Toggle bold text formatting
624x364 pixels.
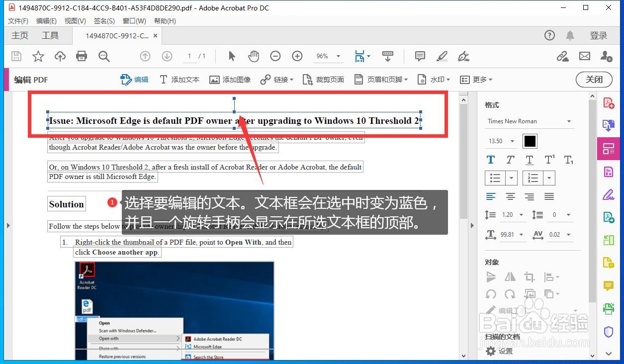(491, 160)
